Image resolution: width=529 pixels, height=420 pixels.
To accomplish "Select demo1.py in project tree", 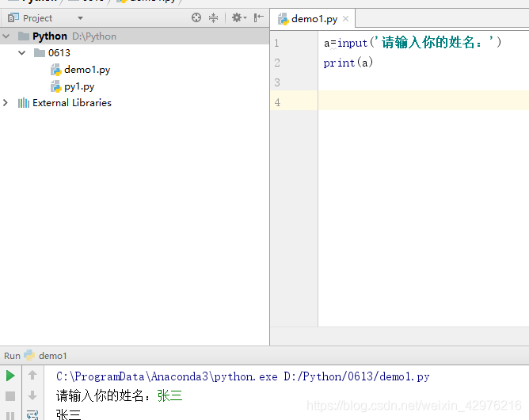I will (80, 70).
